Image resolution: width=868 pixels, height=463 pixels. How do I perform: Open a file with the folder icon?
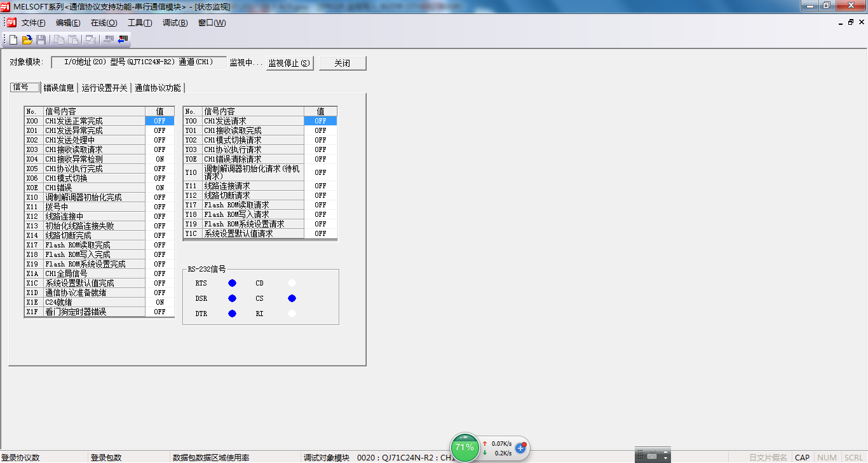tap(27, 39)
